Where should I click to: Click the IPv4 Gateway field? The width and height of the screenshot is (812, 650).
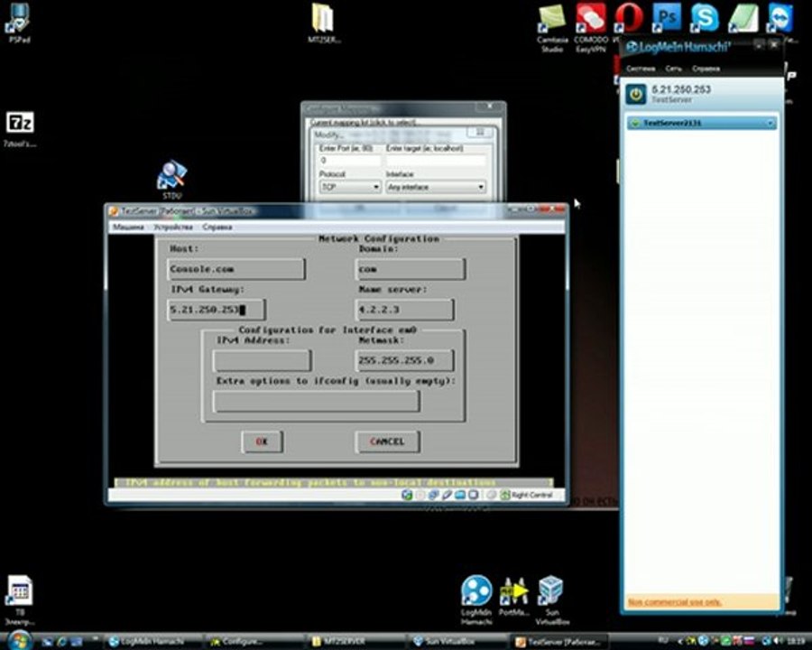pos(217,310)
